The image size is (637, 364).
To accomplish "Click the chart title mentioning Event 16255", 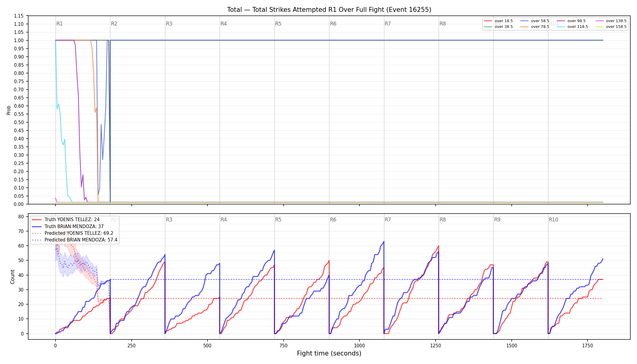I will 329,10.
